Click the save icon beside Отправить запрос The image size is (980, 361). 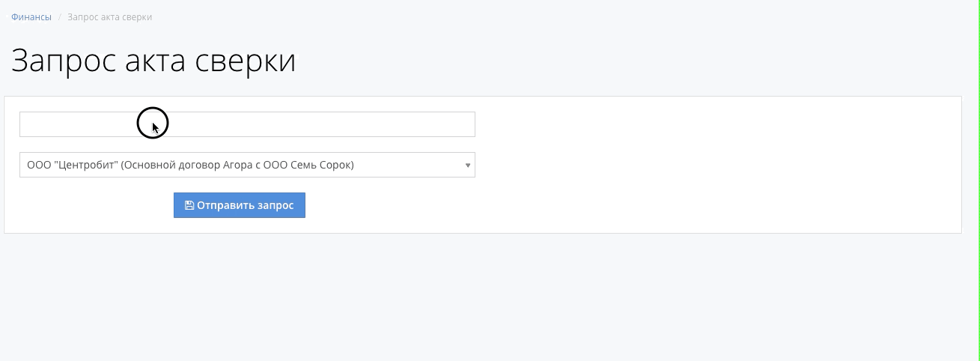189,205
